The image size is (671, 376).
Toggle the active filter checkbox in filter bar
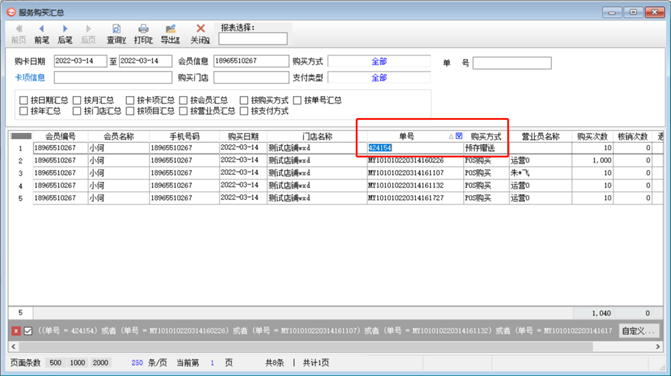point(28,331)
